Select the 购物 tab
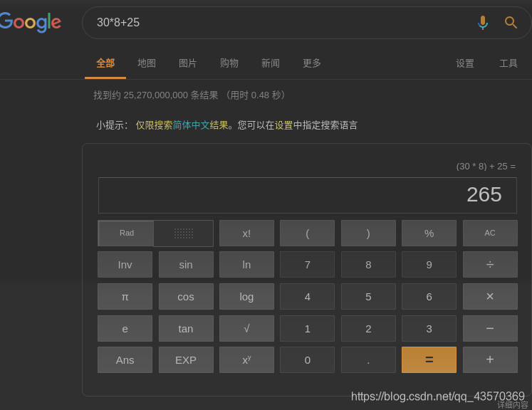Image resolution: width=532 pixels, height=410 pixels. (229, 63)
